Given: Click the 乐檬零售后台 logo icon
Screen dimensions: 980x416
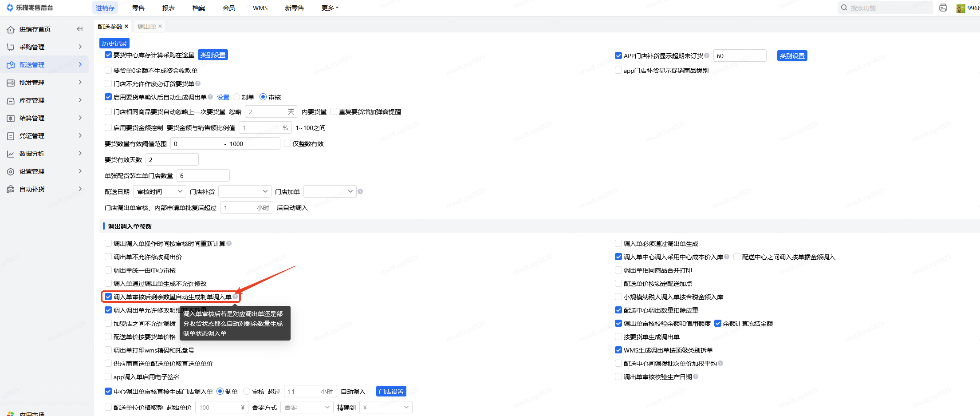Looking at the screenshot, I should coord(10,8).
